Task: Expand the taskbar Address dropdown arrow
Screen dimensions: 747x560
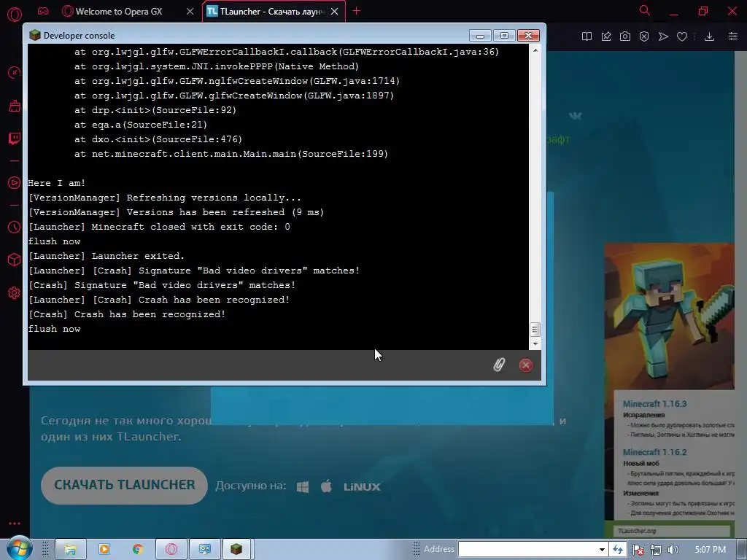Action: click(x=602, y=550)
